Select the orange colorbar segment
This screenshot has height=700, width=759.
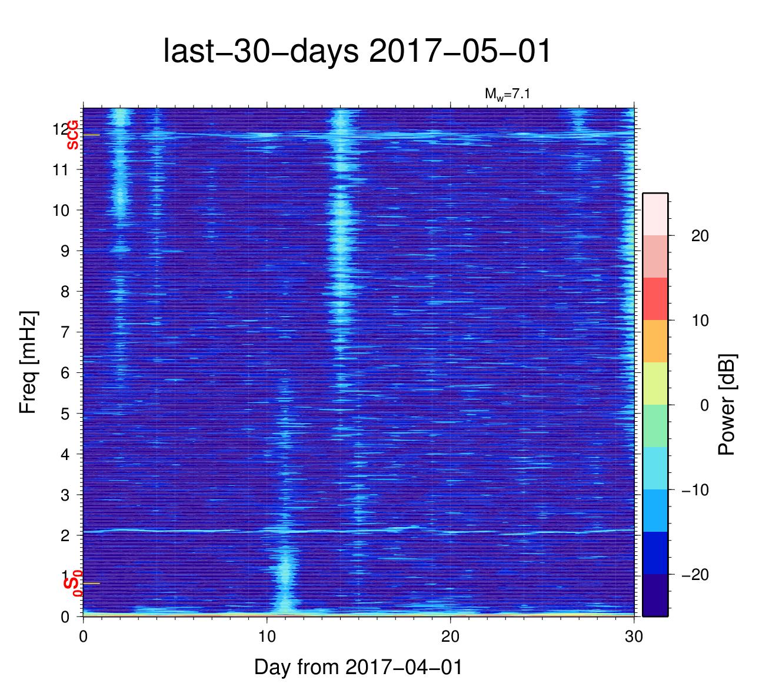655,341
